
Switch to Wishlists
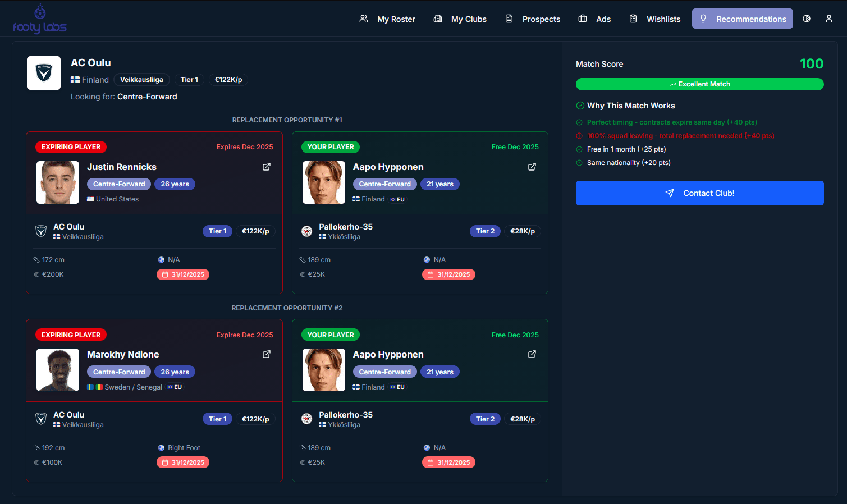coord(654,19)
